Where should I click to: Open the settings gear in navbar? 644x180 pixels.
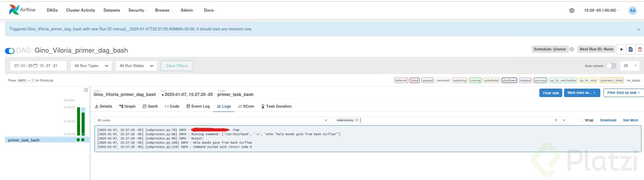[572, 11]
